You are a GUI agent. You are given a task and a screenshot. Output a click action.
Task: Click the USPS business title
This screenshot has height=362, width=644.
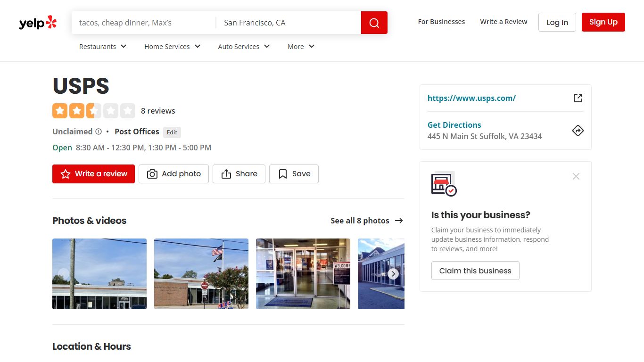[x=81, y=86]
